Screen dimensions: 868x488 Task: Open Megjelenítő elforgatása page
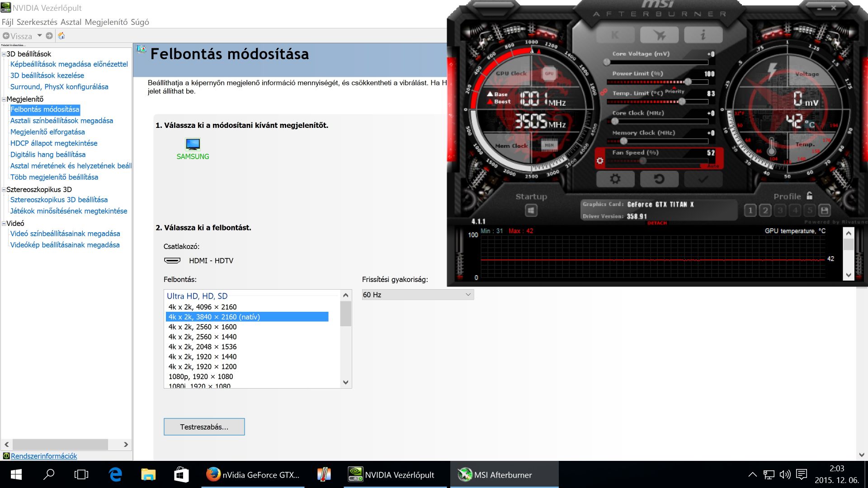47,132
